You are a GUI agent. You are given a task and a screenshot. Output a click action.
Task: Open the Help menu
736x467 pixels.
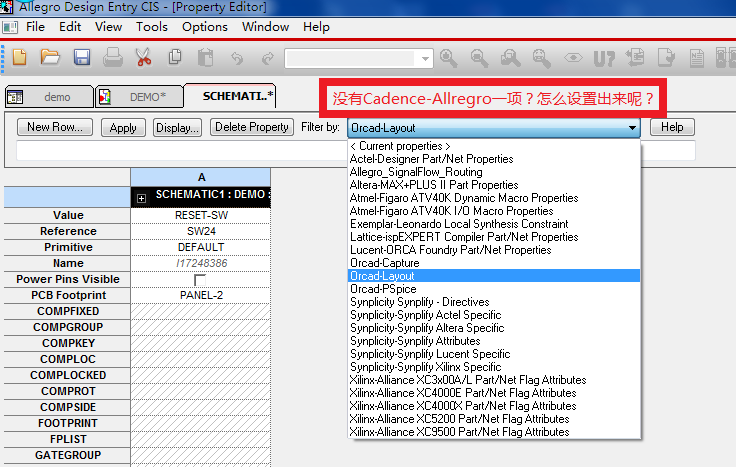(x=316, y=27)
